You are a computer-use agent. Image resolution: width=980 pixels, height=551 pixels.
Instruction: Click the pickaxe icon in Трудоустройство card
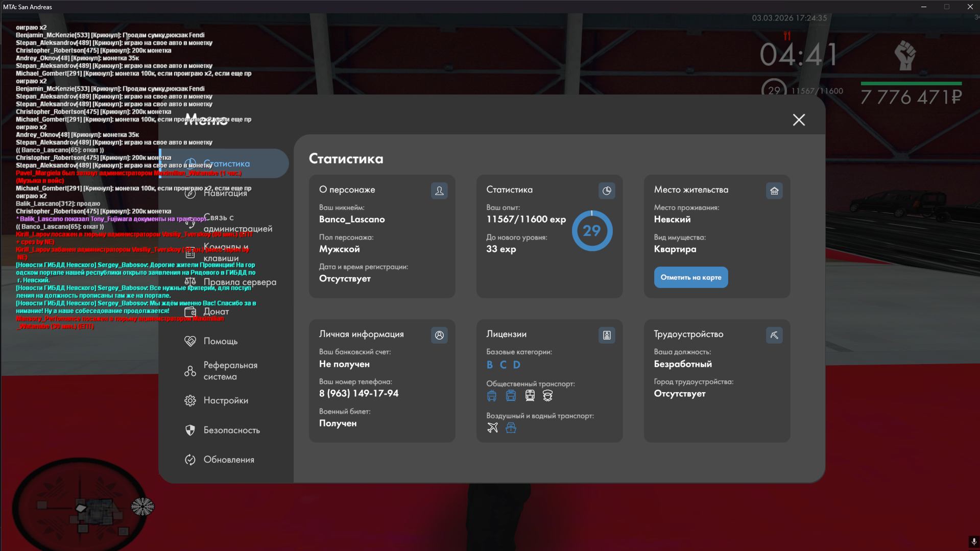point(774,336)
